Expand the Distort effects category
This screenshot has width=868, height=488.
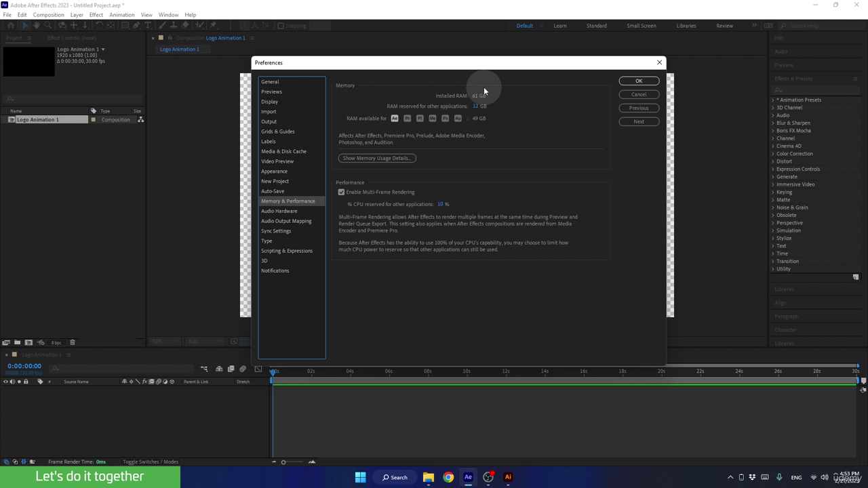pyautogui.click(x=773, y=161)
